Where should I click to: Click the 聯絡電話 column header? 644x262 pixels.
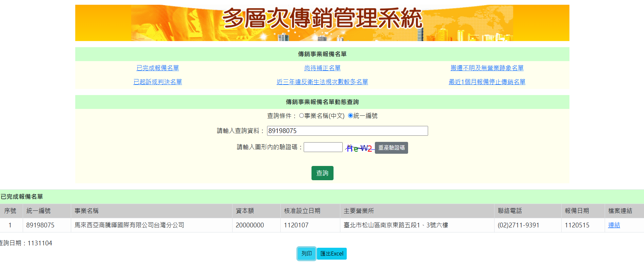[528, 211]
